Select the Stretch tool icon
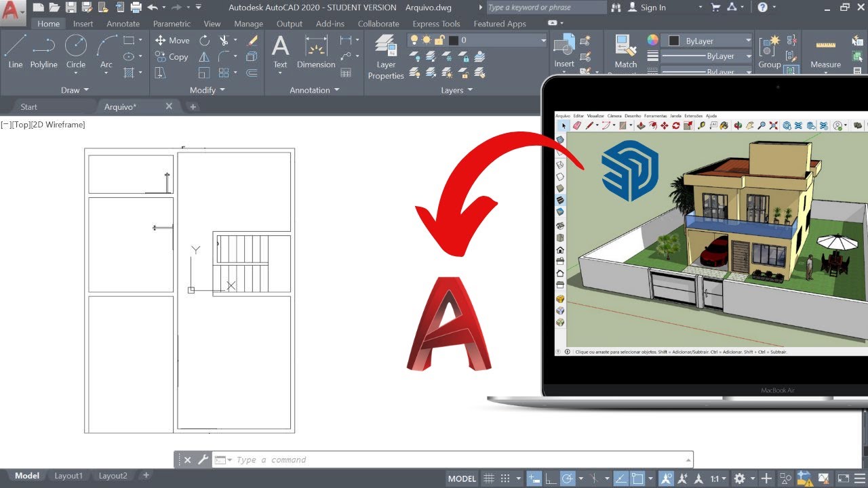The image size is (868, 488). 160,73
